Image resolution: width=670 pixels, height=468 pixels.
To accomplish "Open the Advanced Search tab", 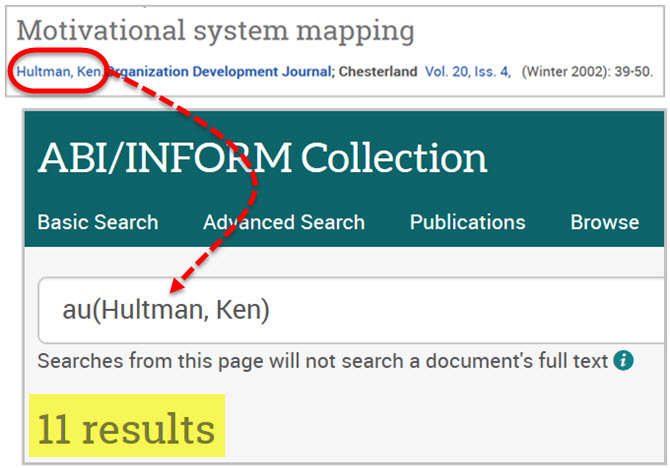I will point(284,222).
